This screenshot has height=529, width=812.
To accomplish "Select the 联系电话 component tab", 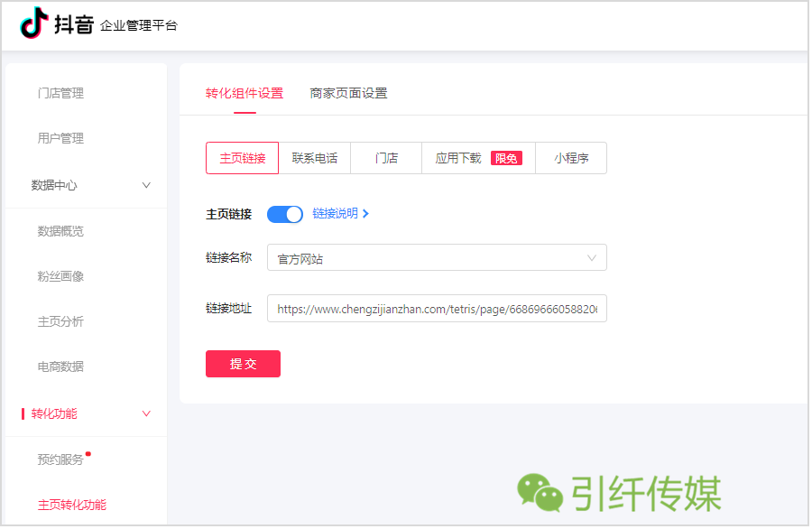I will click(316, 159).
